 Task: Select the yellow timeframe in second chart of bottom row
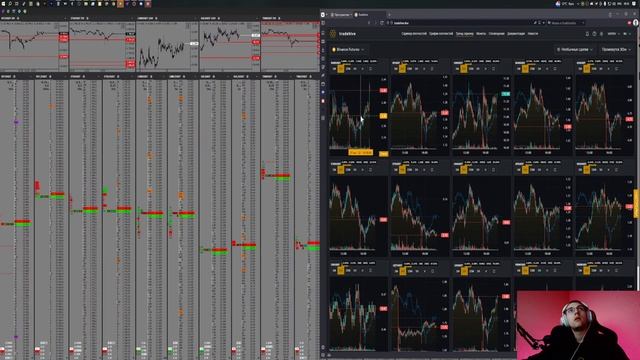click(402, 271)
